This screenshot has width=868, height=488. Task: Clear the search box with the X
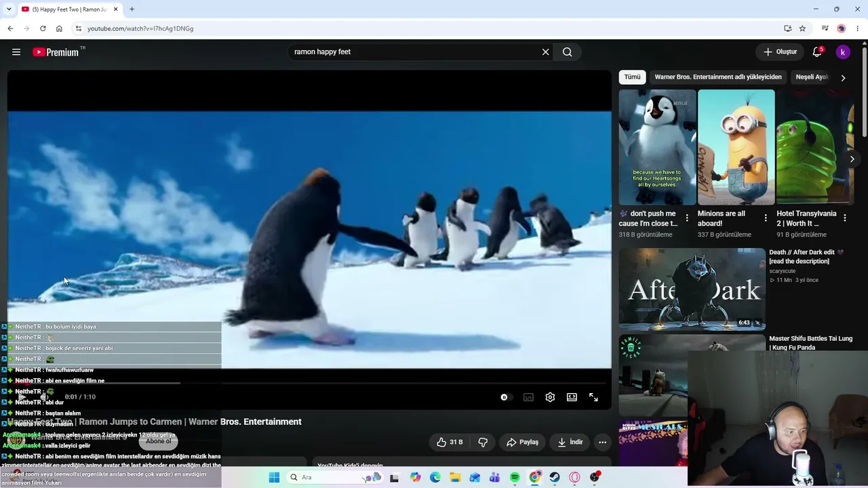[545, 52]
